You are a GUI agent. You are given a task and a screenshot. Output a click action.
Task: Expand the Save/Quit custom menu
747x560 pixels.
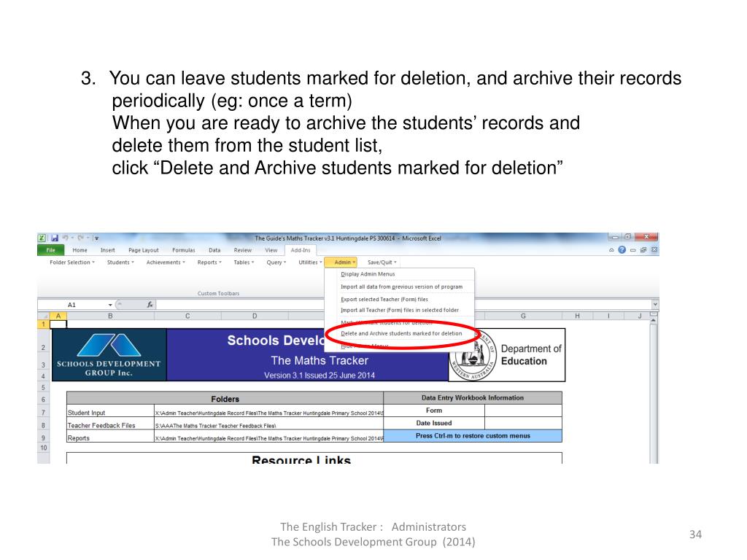(x=382, y=262)
